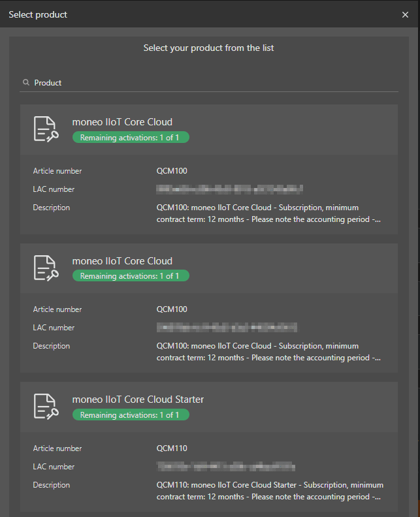
Task: Click license icon of second moneo IIoT Core Cloud
Action: 46,268
